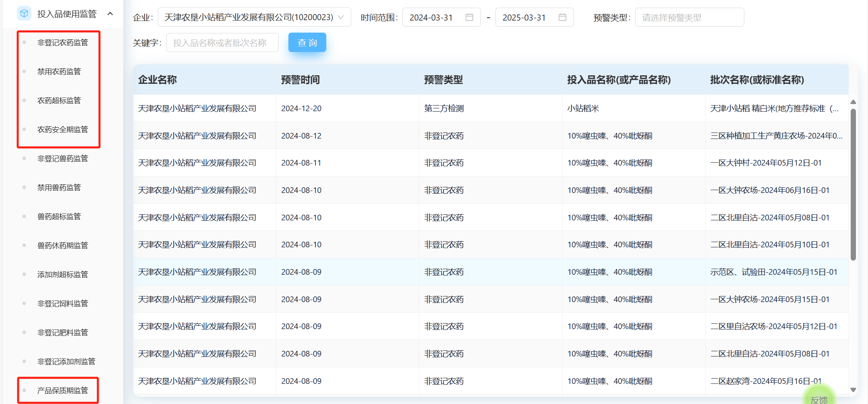Click the table's vertical scrollbar thumb
868x404 pixels.
[853, 184]
